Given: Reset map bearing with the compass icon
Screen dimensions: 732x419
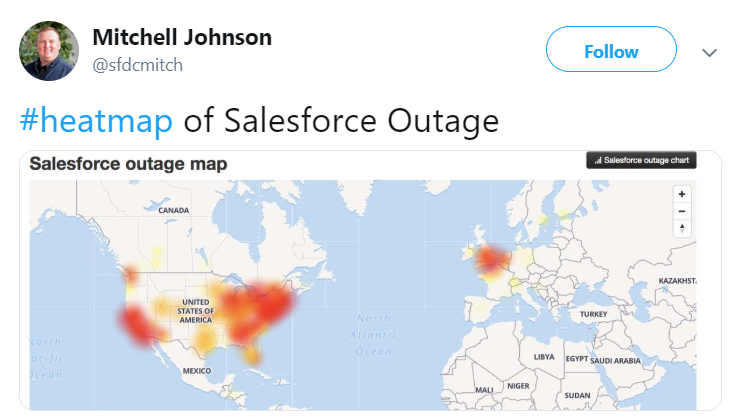Looking at the screenshot, I should (x=682, y=228).
